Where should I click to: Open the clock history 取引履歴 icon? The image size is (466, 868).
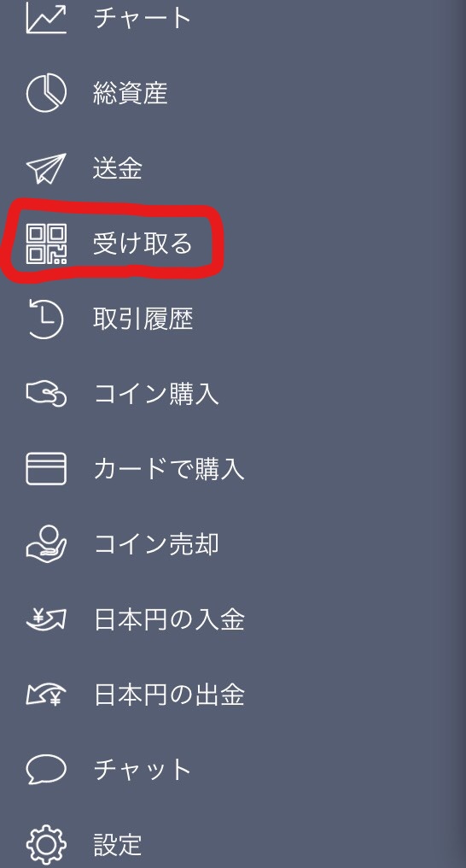(46, 320)
